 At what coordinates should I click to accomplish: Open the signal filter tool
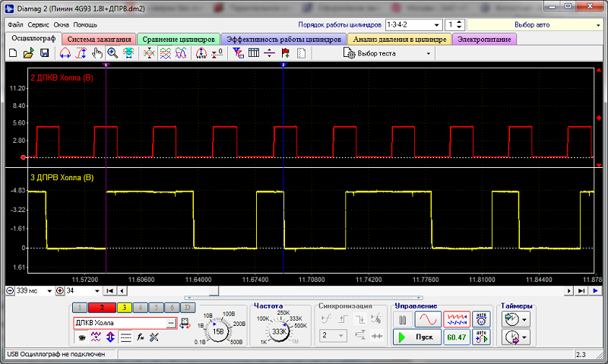click(238, 53)
